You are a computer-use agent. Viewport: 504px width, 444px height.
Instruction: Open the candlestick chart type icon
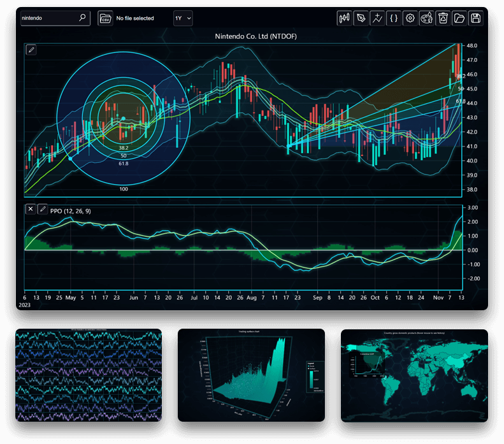[x=344, y=18]
